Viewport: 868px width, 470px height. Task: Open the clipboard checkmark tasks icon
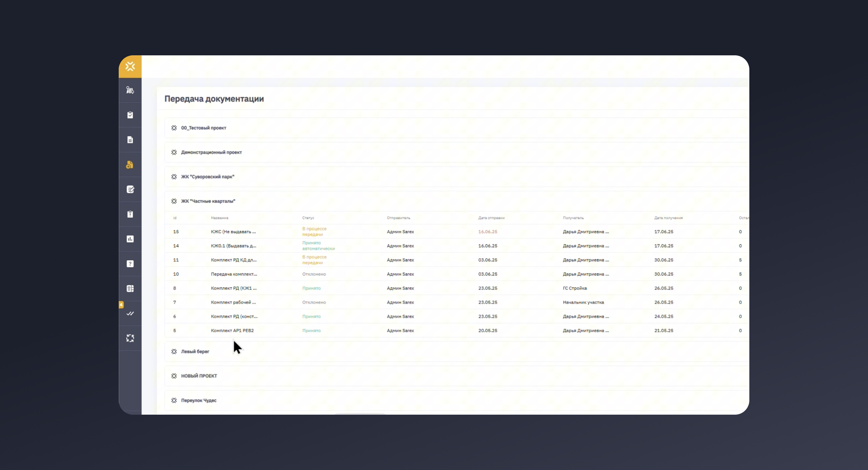point(130,115)
